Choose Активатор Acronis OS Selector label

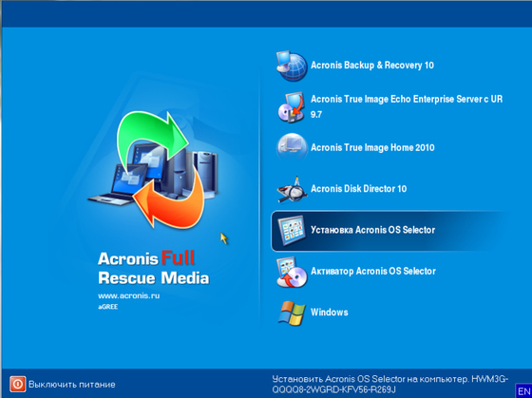[x=373, y=271]
